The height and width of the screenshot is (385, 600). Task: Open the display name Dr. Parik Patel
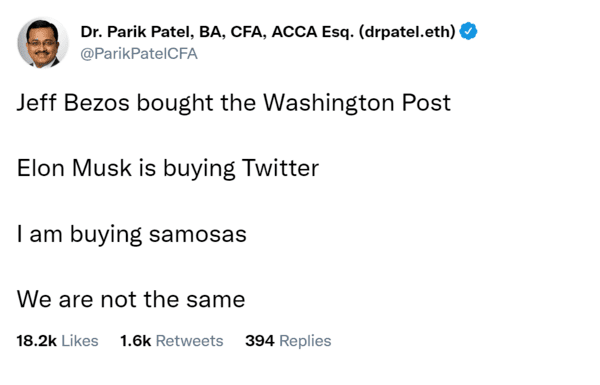pos(268,32)
